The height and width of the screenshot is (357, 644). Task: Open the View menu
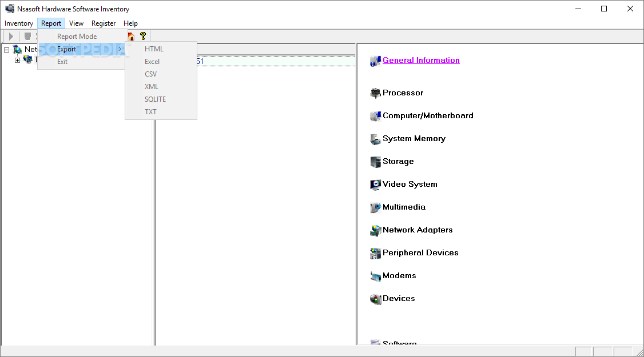click(x=77, y=23)
